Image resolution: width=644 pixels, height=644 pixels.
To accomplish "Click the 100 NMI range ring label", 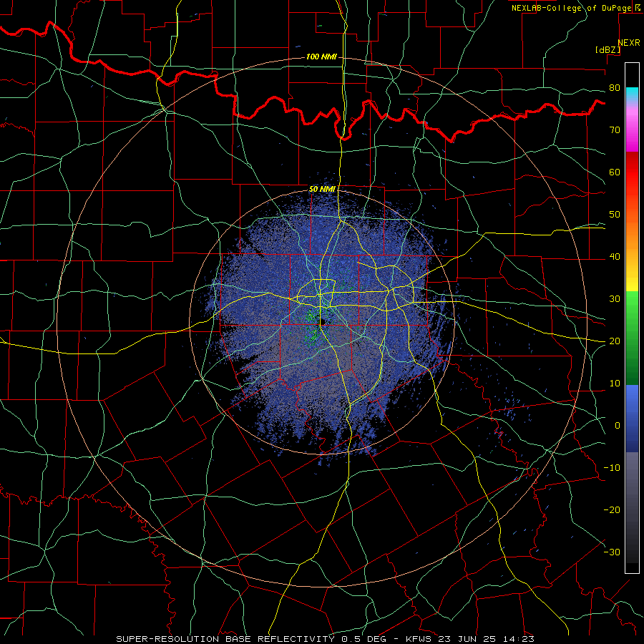I will 321,57.
